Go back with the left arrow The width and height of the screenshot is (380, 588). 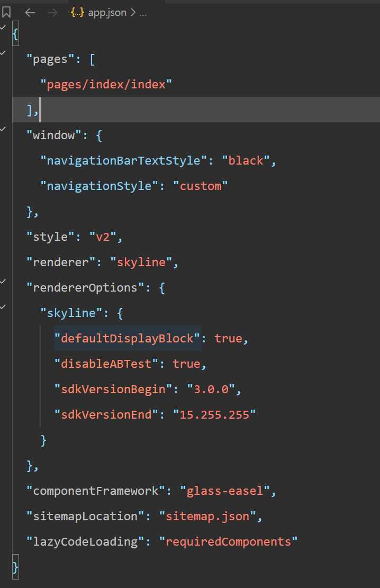(30, 12)
